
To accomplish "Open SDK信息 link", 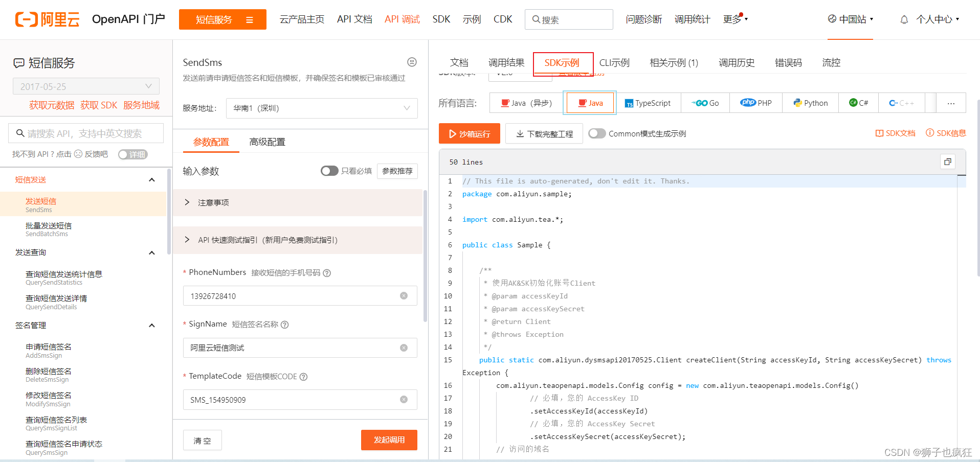I will [x=946, y=133].
